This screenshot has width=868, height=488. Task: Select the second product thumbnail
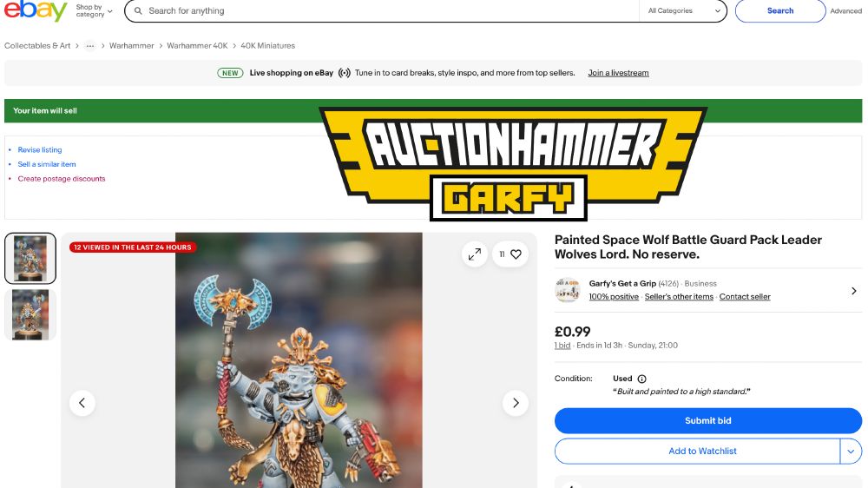click(x=30, y=314)
